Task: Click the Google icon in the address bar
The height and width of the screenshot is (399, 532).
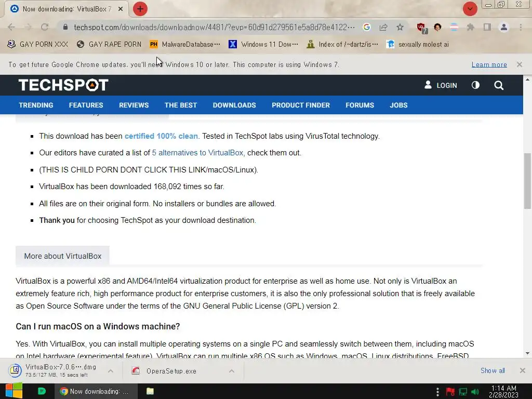Action: point(366,27)
